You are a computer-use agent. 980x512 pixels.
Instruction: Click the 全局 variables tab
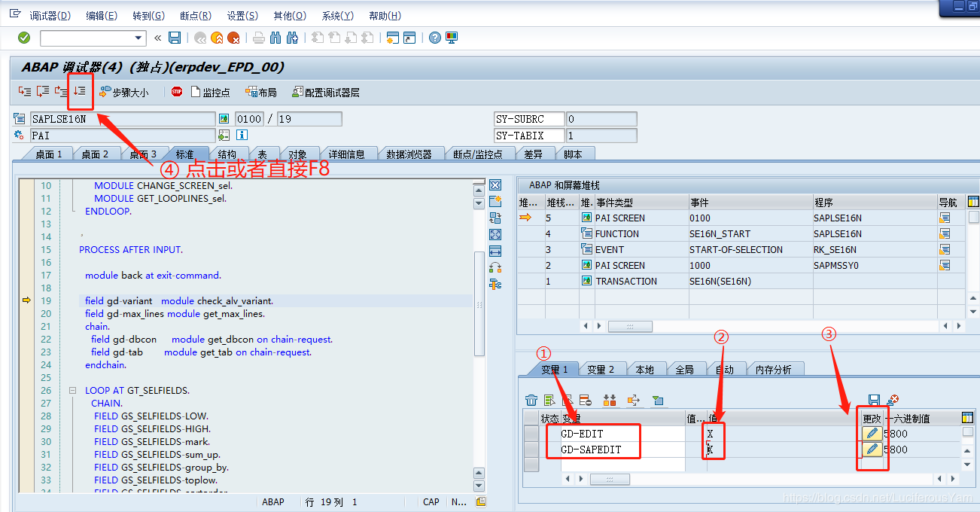click(686, 369)
